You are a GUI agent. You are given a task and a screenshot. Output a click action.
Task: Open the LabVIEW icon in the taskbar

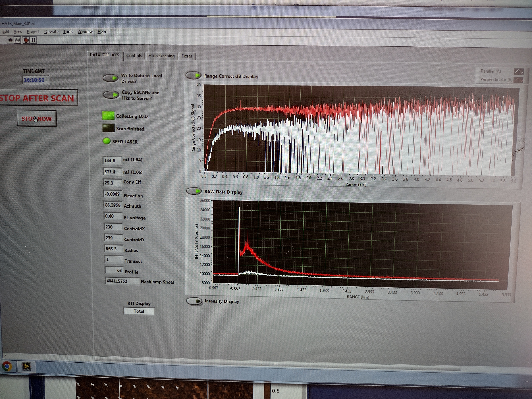[26, 366]
